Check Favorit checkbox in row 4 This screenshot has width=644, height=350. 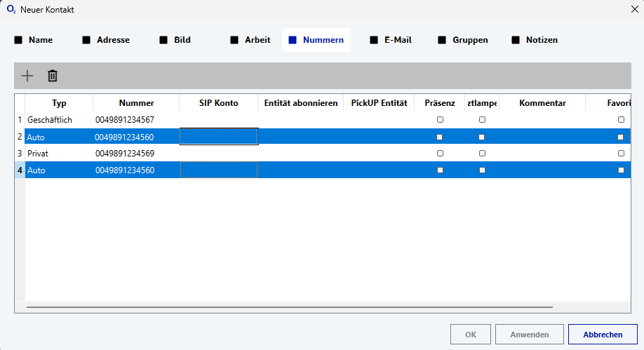point(621,170)
